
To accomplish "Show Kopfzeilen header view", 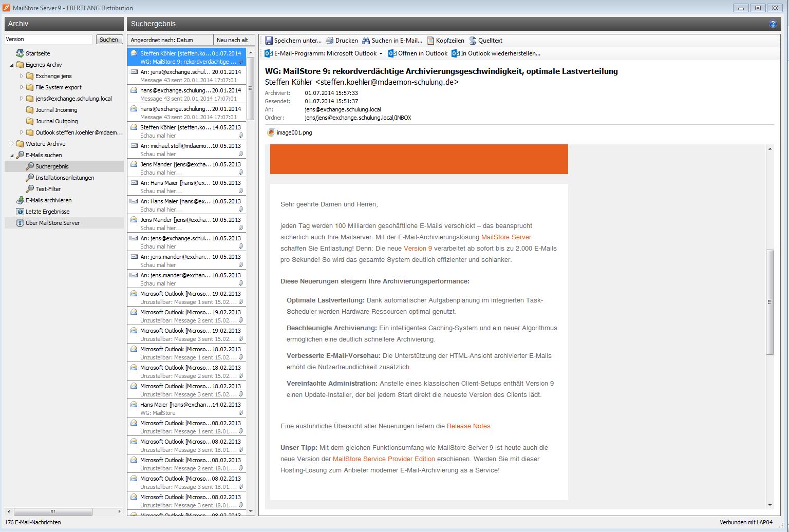I will 446,41.
